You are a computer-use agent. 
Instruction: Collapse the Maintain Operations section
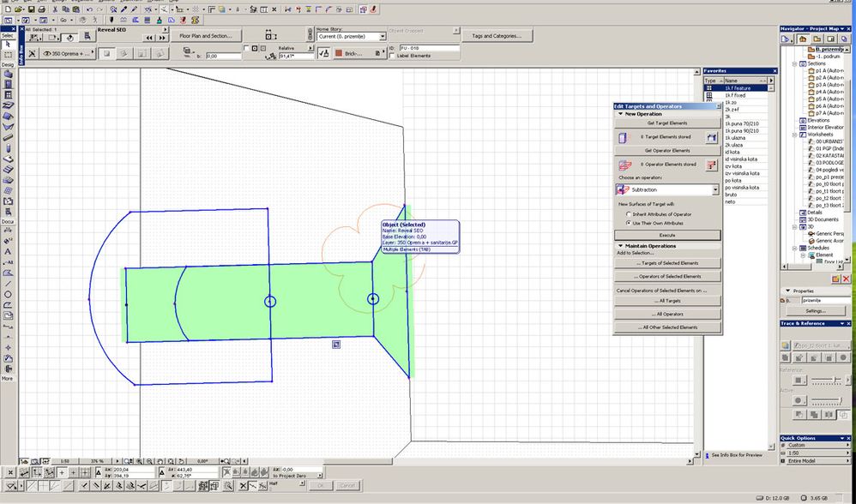point(619,246)
